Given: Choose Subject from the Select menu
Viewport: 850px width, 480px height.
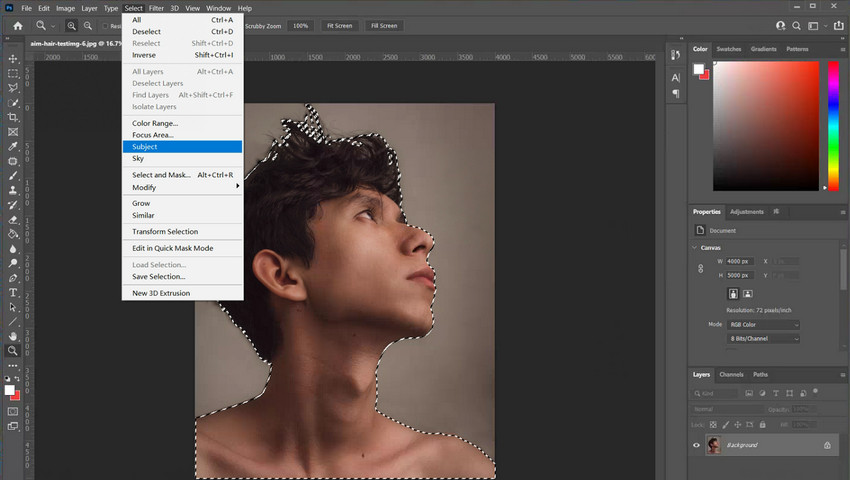Looking at the screenshot, I should [x=182, y=146].
